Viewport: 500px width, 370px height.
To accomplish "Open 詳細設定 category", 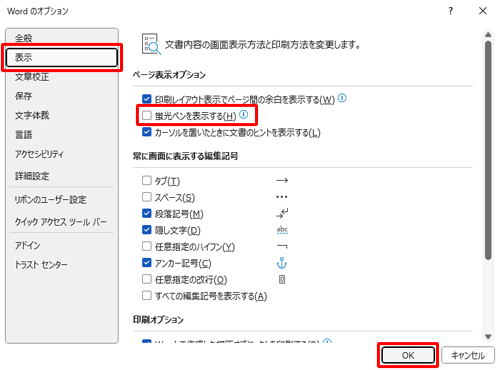I will click(x=62, y=176).
